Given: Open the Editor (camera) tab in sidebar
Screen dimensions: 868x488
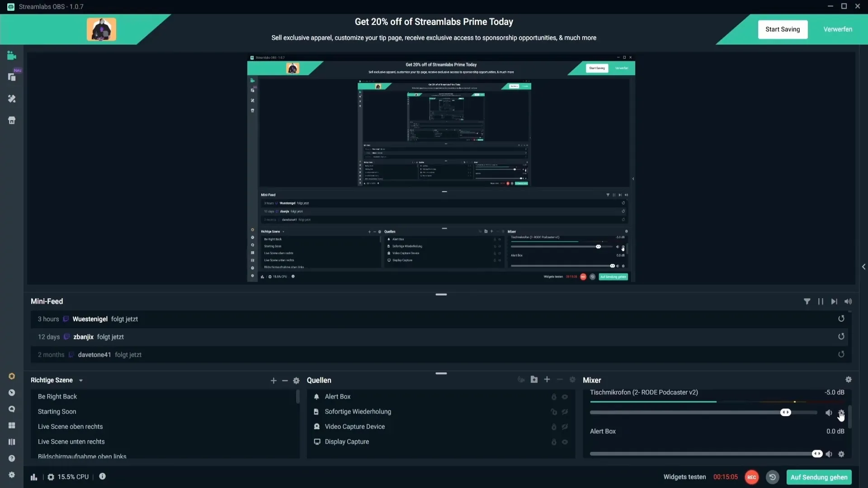Looking at the screenshot, I should 12,56.
